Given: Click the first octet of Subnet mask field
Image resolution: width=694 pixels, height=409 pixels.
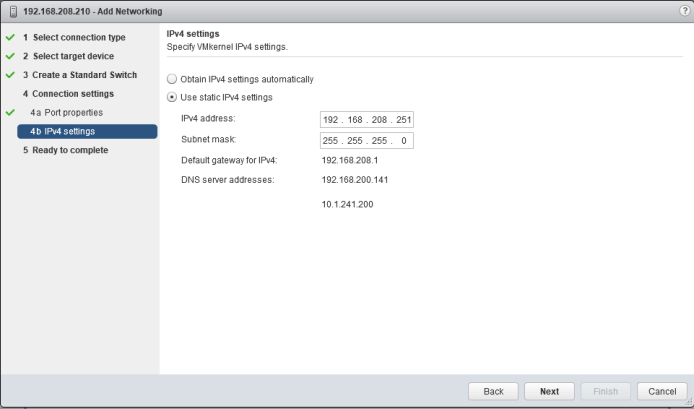Looking at the screenshot, I should [x=331, y=140].
